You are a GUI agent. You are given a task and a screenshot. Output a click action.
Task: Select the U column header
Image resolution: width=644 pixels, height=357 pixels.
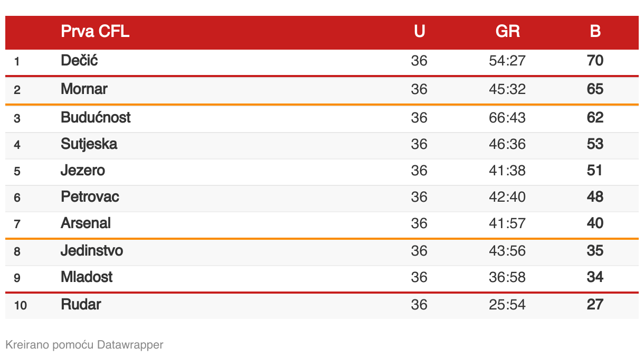(x=419, y=32)
